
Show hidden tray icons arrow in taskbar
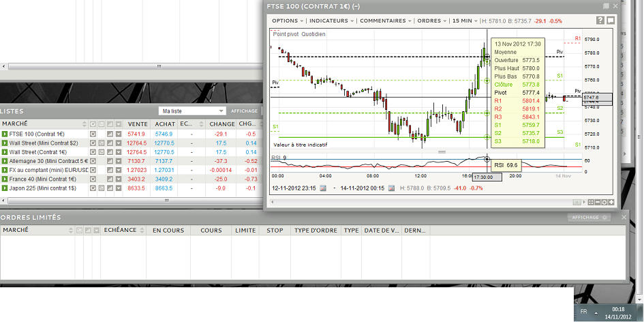click(x=596, y=312)
